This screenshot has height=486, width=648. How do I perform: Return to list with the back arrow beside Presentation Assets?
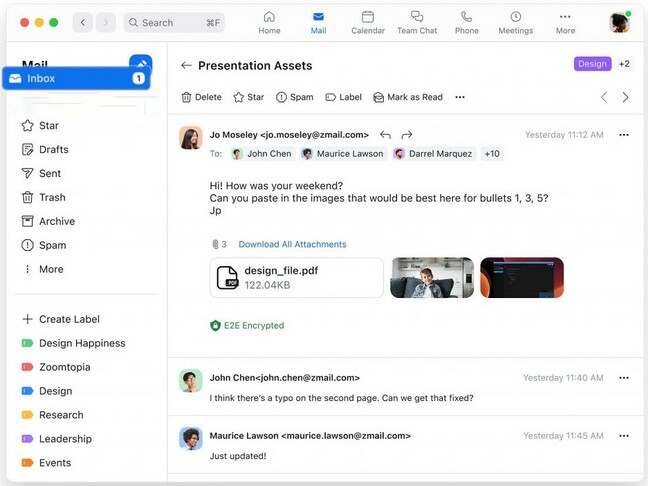[186, 65]
